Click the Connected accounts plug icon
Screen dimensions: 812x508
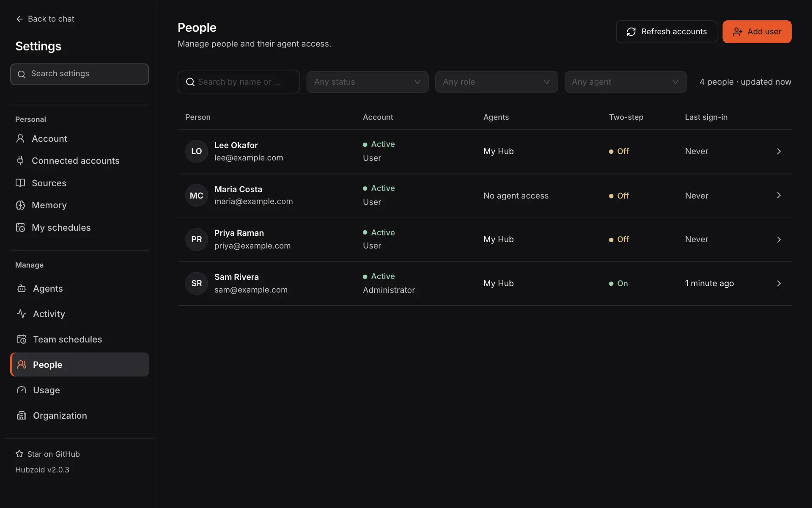[20, 160]
